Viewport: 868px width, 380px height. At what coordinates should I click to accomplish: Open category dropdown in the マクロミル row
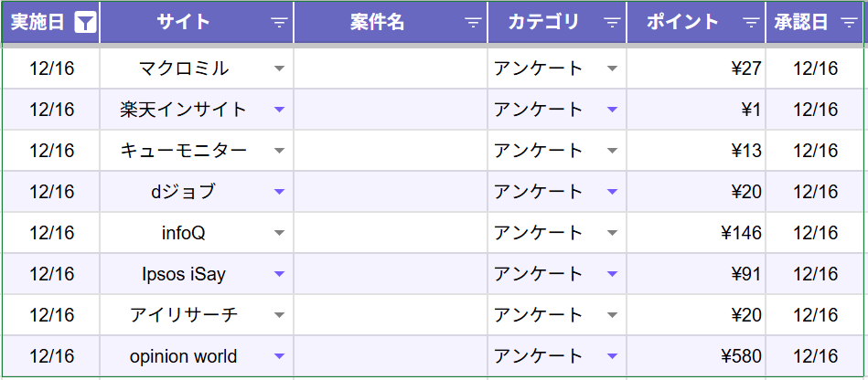tap(612, 69)
